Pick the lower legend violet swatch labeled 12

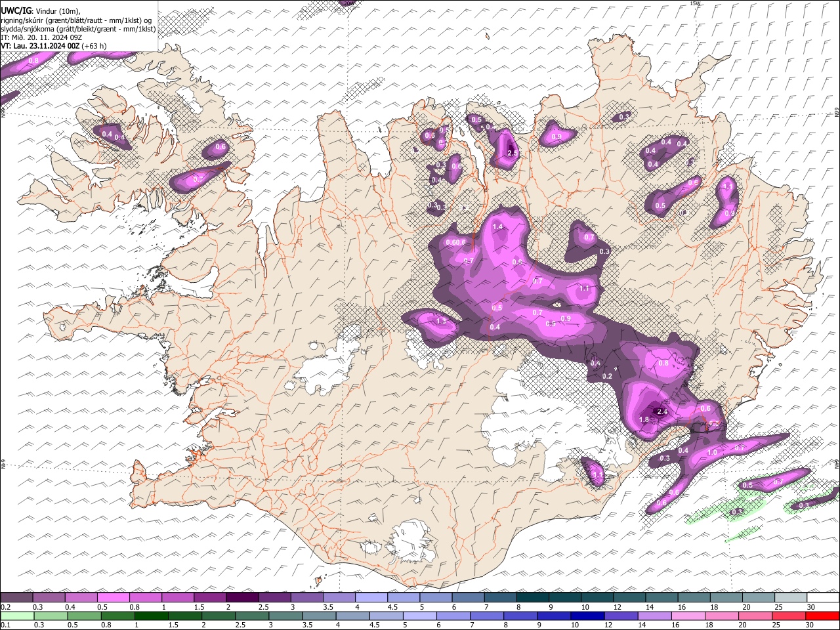621,616
